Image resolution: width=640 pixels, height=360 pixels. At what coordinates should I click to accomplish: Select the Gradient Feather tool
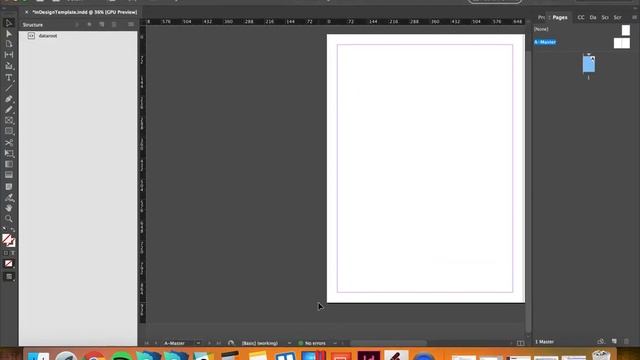click(9, 175)
